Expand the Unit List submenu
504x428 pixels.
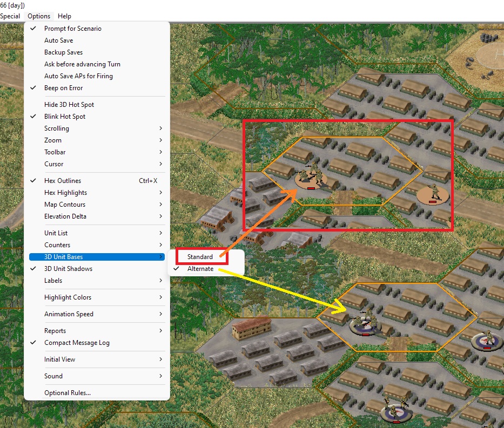click(x=97, y=233)
